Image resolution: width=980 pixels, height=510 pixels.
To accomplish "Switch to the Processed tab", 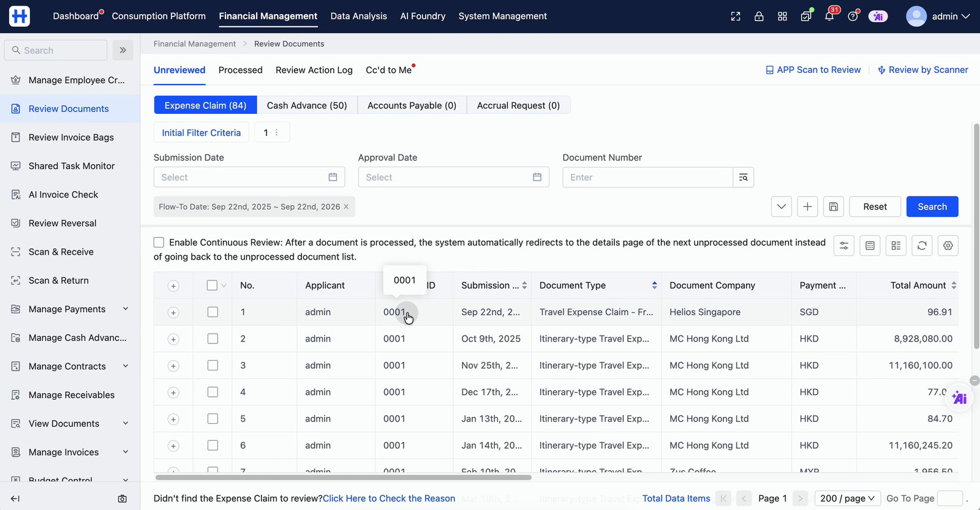I will click(x=240, y=70).
